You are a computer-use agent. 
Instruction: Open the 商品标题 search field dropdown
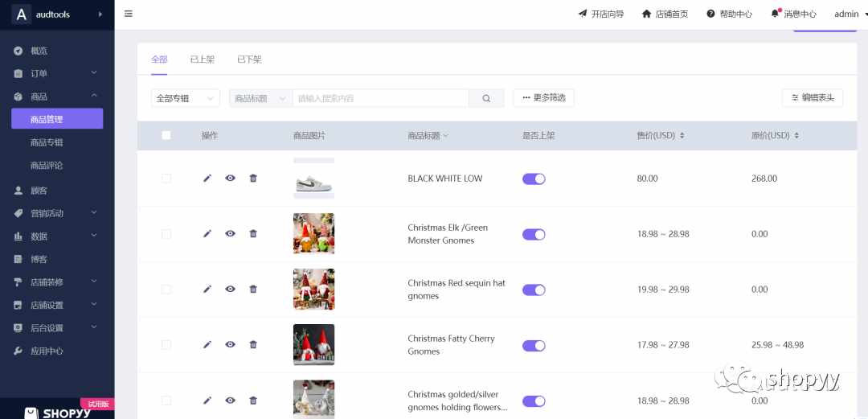[x=260, y=98]
